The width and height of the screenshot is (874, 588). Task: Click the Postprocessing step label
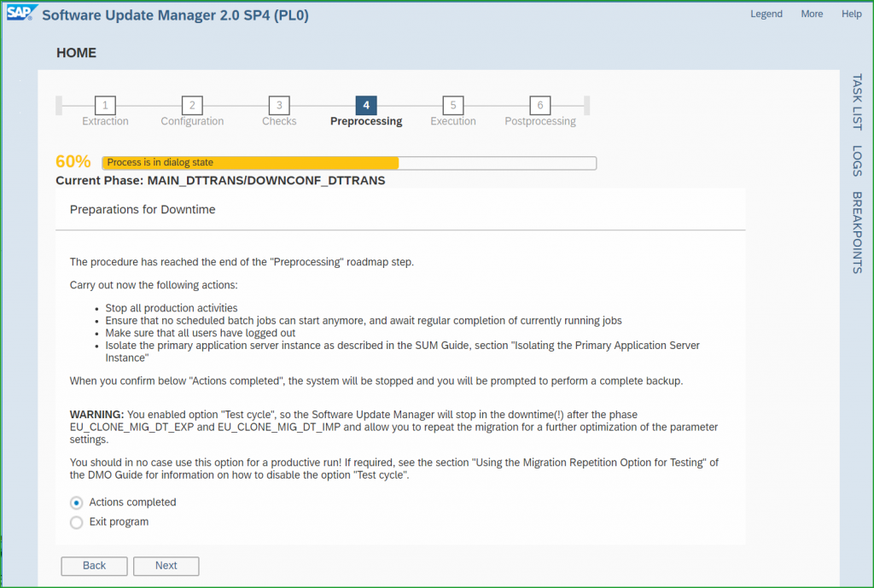click(540, 121)
